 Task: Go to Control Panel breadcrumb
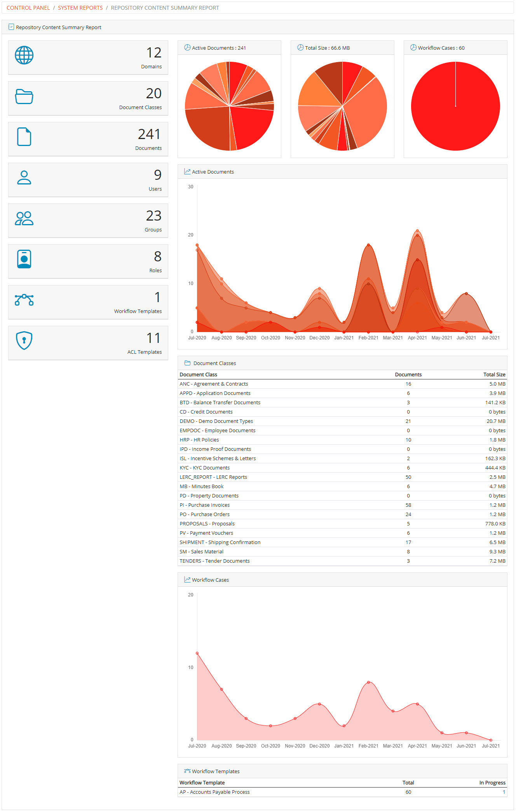tap(28, 8)
